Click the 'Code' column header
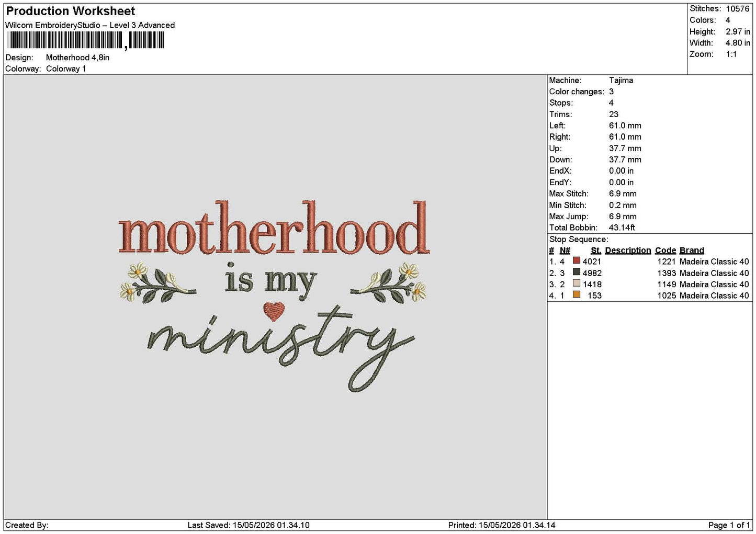756x534 pixels. click(x=665, y=250)
